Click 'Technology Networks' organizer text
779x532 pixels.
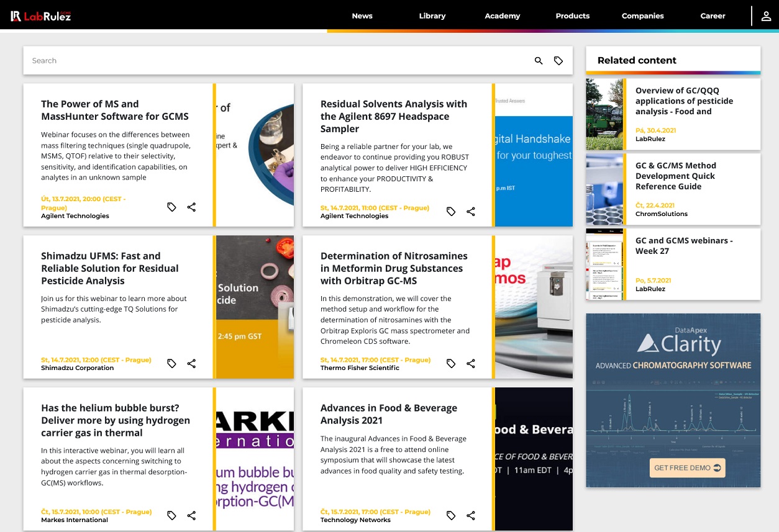(x=355, y=520)
